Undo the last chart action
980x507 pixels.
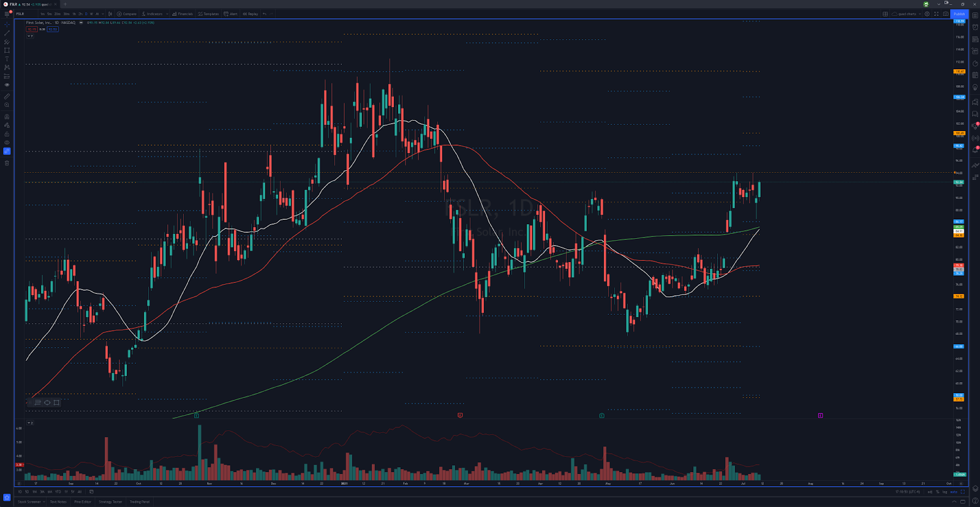click(x=265, y=13)
